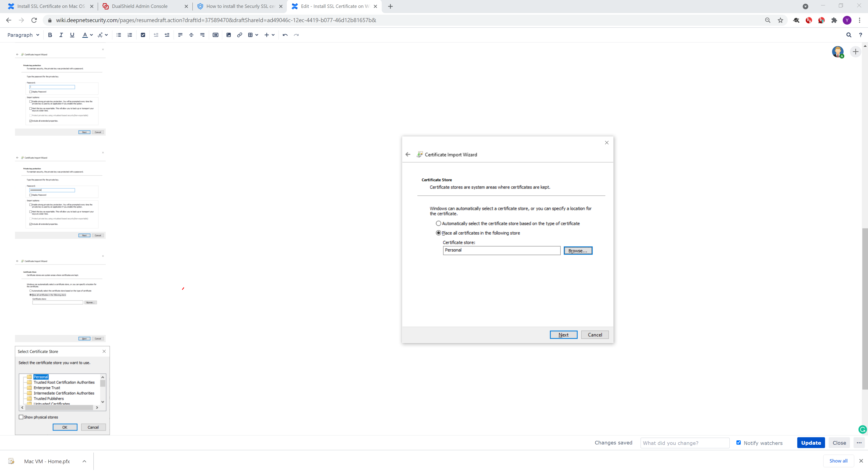Check the Show physical stores box

[x=21, y=417]
